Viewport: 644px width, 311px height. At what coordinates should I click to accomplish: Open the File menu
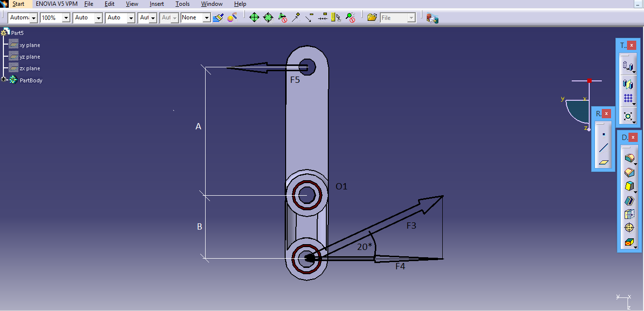[89, 4]
